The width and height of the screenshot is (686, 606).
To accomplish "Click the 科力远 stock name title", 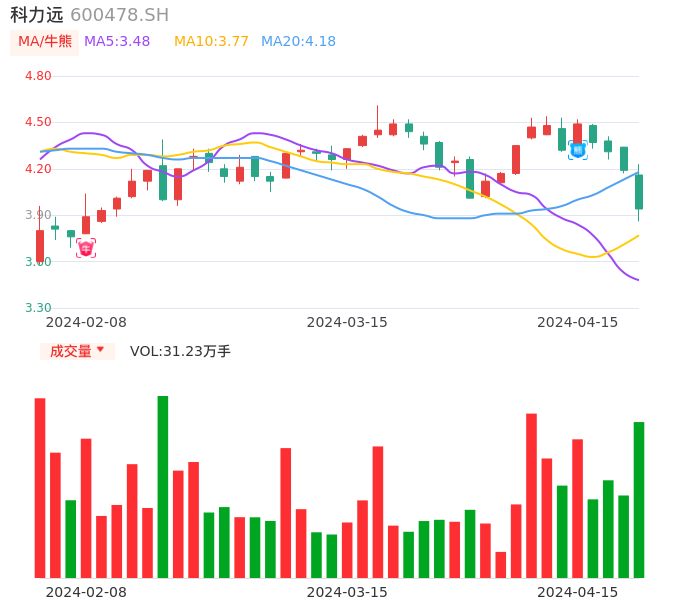I will (x=37, y=15).
